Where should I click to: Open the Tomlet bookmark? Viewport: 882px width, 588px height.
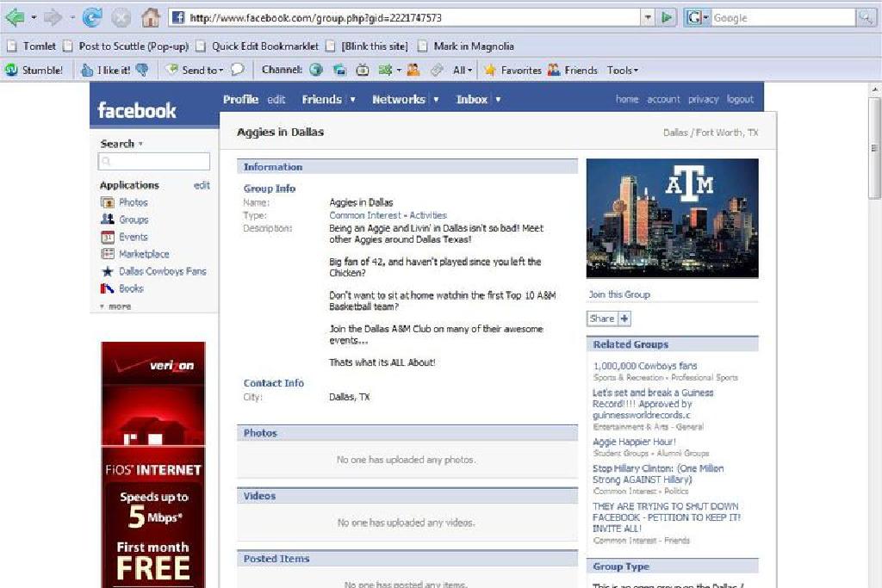click(32, 46)
